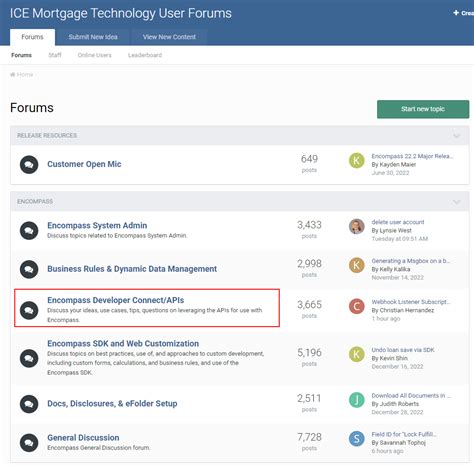The image size is (474, 465).
Task: Click author name Christian Hernandez
Action: click(406, 310)
